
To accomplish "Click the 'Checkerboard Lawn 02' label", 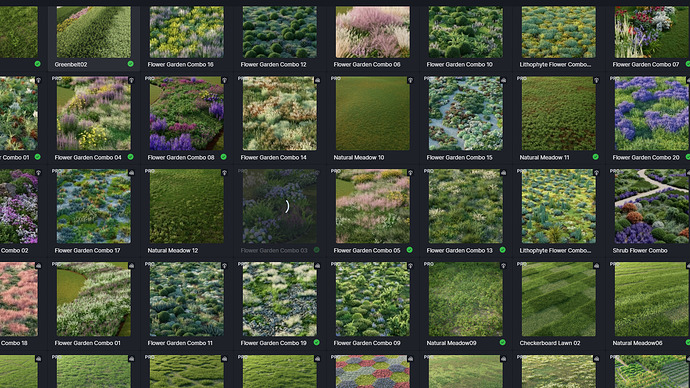I will [x=550, y=343].
